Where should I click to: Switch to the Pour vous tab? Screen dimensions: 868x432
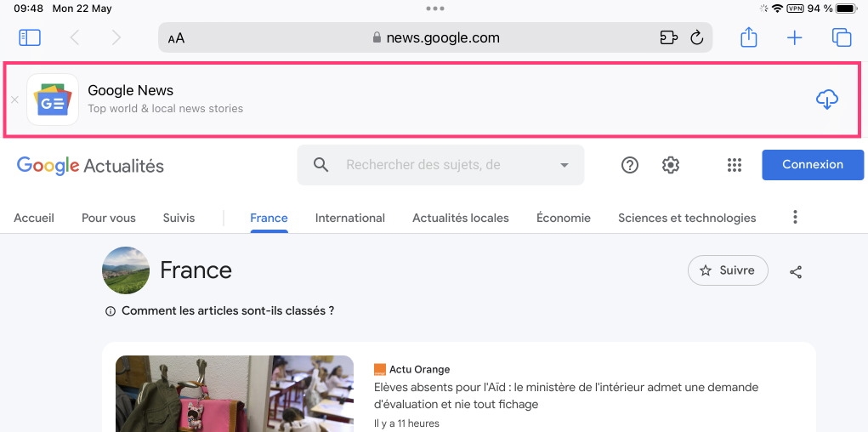click(x=109, y=218)
